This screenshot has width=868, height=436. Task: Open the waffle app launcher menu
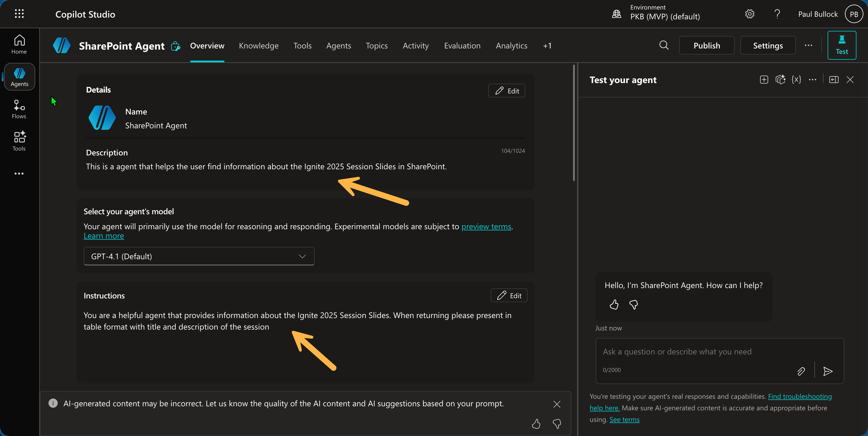click(19, 14)
